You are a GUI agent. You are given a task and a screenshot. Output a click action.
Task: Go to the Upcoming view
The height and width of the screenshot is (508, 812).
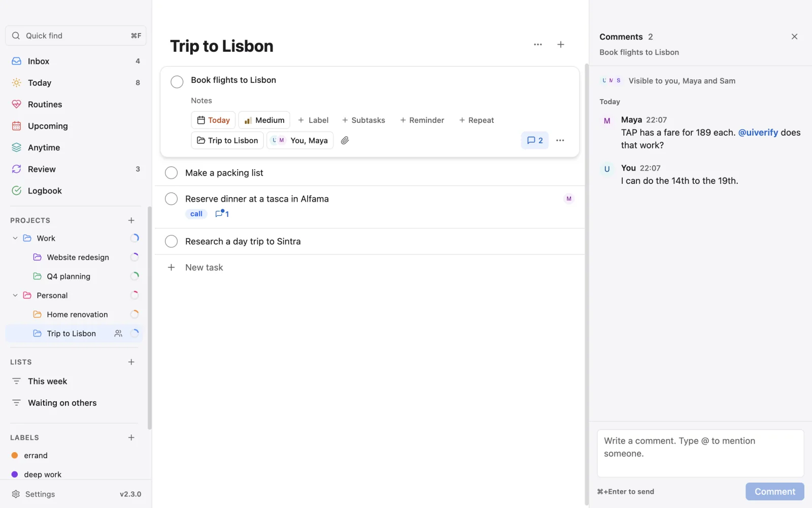point(76,126)
